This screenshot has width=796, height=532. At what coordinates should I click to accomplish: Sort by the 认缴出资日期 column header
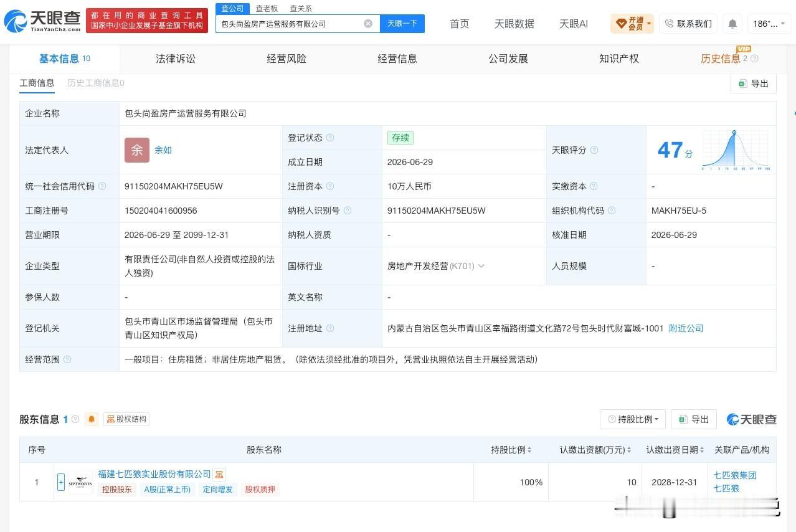675,450
